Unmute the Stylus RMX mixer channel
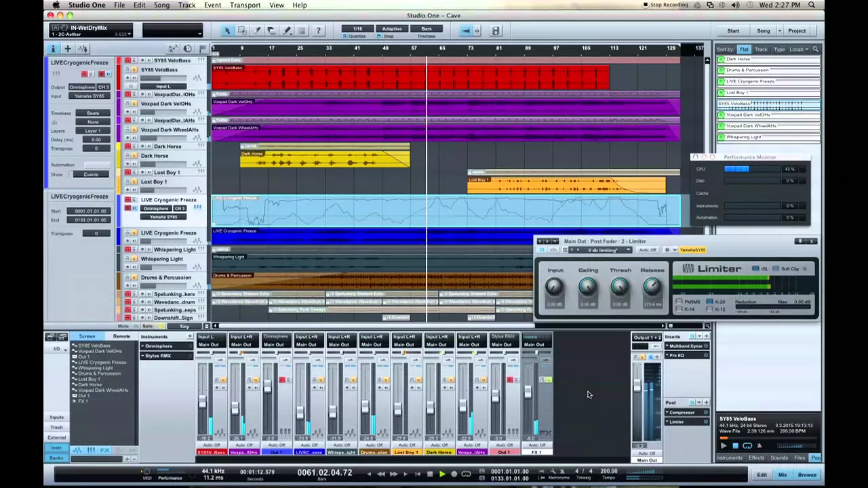 click(x=510, y=380)
